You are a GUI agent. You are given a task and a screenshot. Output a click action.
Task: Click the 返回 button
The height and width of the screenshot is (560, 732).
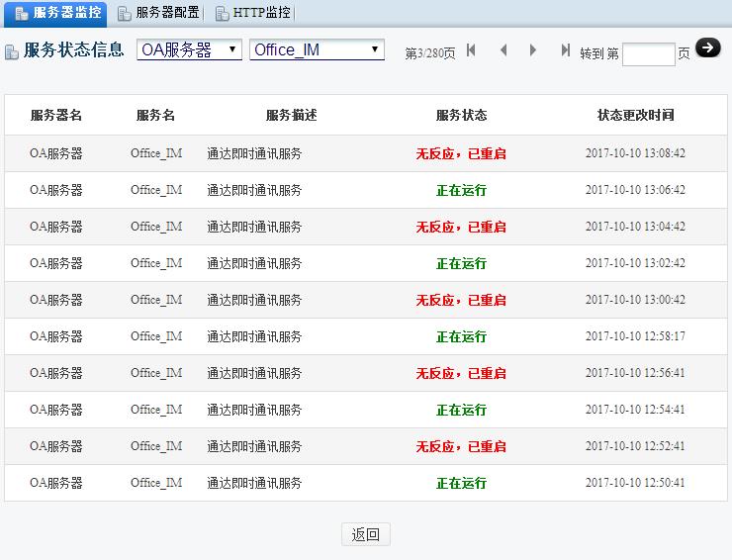(x=366, y=534)
